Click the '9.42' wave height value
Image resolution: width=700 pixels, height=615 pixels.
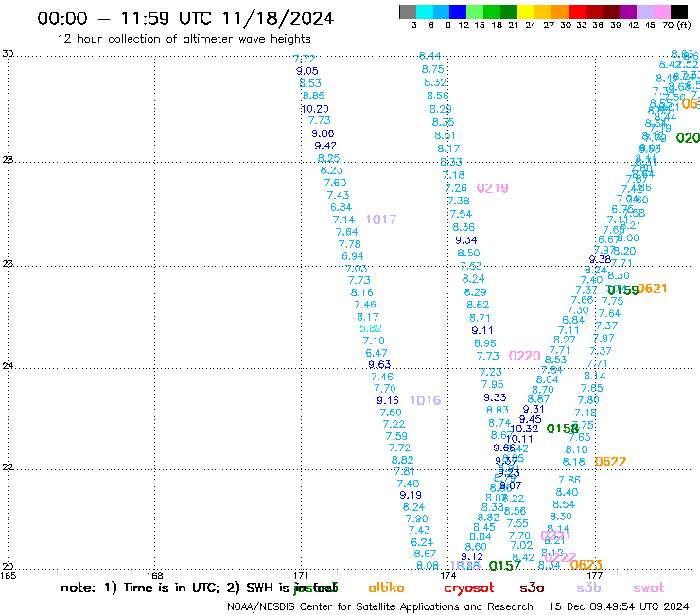pos(325,146)
